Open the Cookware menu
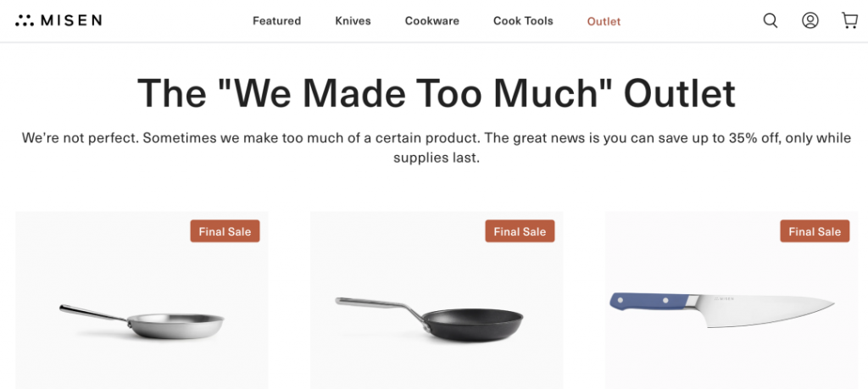 tap(431, 21)
